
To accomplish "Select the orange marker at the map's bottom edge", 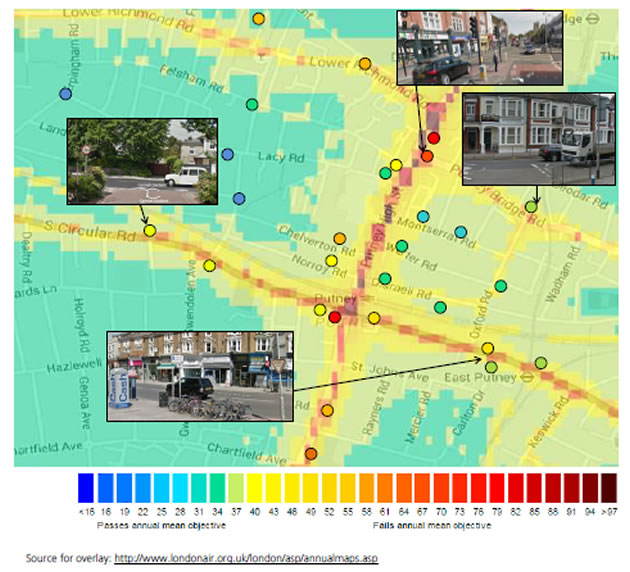I will click(x=311, y=454).
